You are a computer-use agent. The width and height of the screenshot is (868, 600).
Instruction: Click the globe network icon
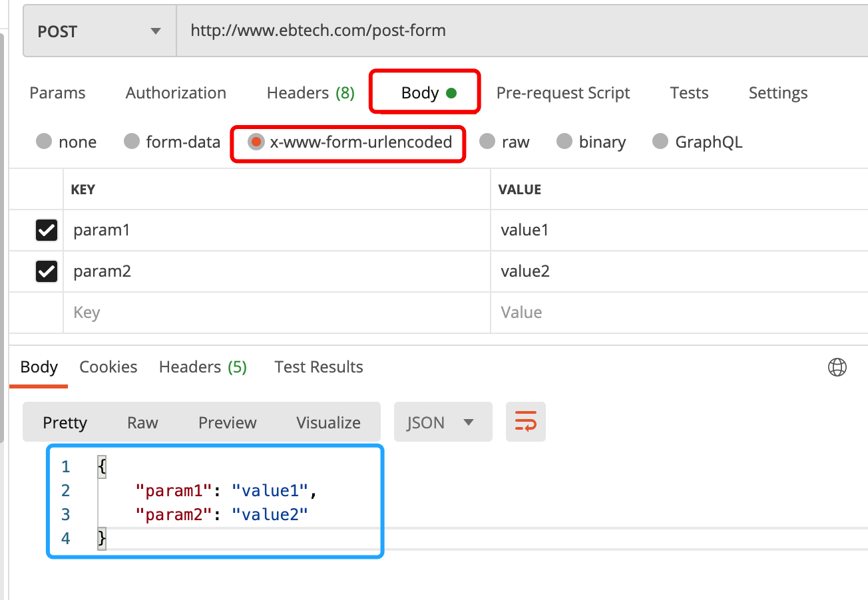tap(837, 367)
